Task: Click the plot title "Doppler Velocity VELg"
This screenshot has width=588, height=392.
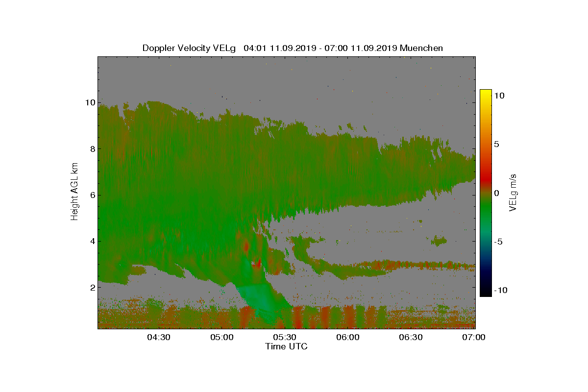Action: pyautogui.click(x=189, y=48)
